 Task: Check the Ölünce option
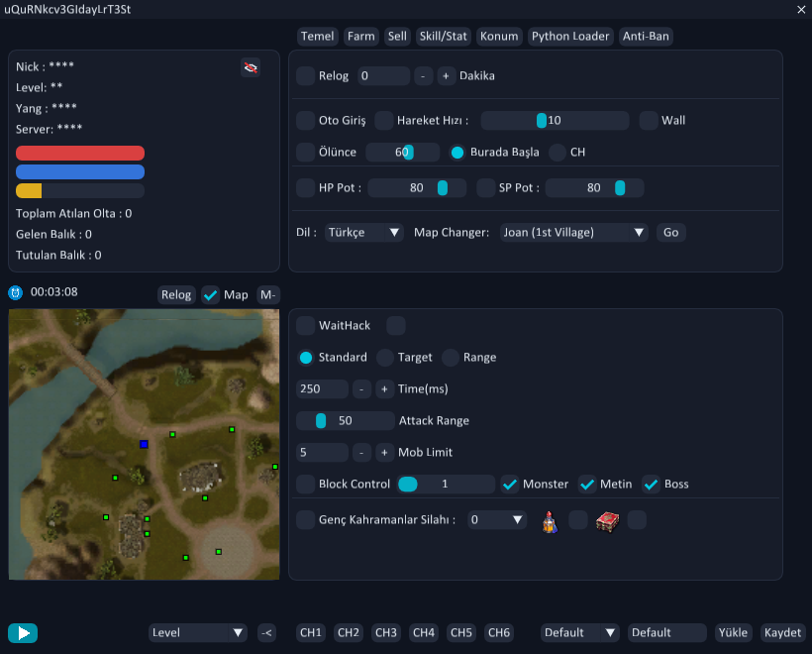(x=306, y=153)
